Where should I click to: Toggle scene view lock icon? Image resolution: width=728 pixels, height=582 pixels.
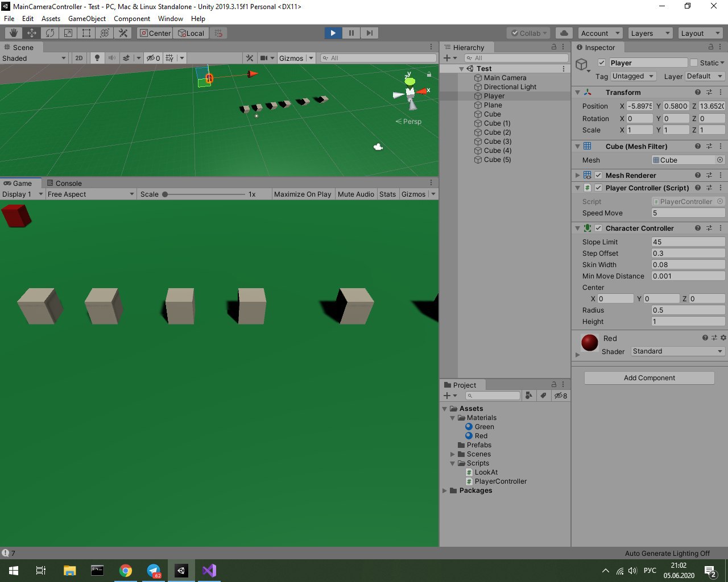(429, 74)
